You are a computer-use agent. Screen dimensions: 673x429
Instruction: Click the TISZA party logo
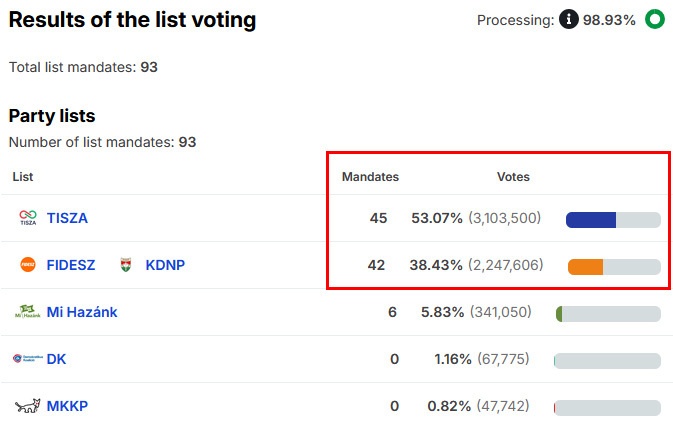(28, 218)
